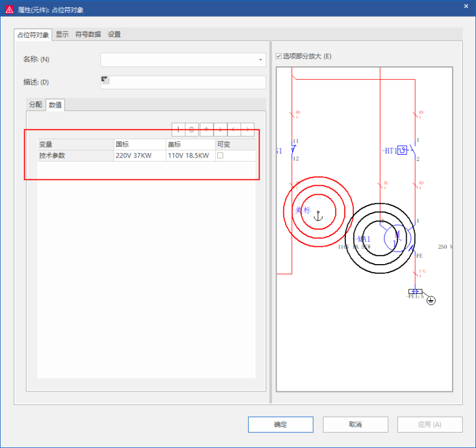Screen dimensions: 476x448
Task: Click the move up arrow icon
Action: [206, 129]
